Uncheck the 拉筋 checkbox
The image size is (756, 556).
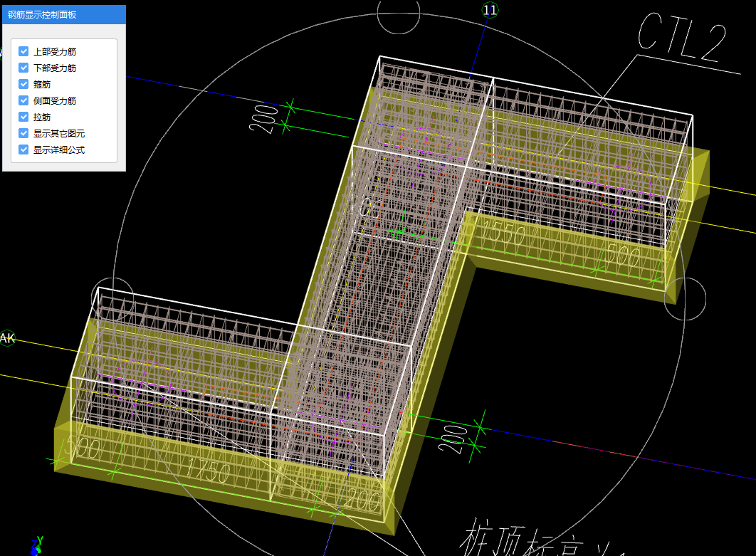[23, 117]
